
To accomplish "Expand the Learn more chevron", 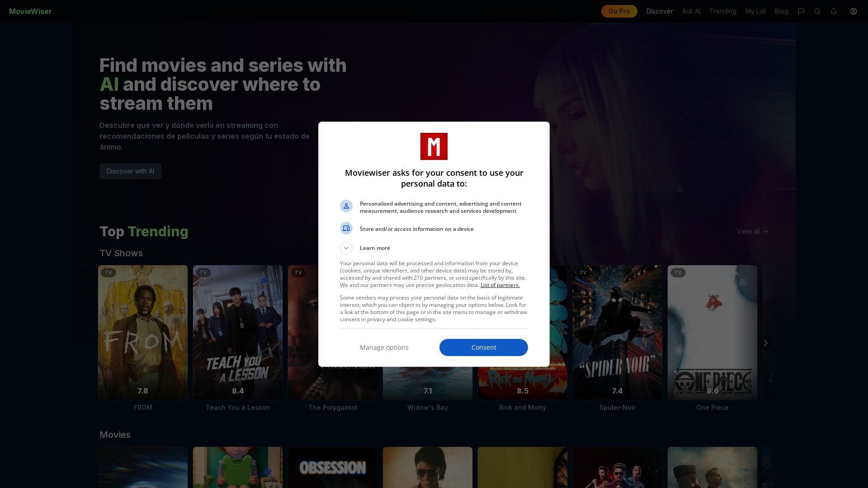I will 346,248.
